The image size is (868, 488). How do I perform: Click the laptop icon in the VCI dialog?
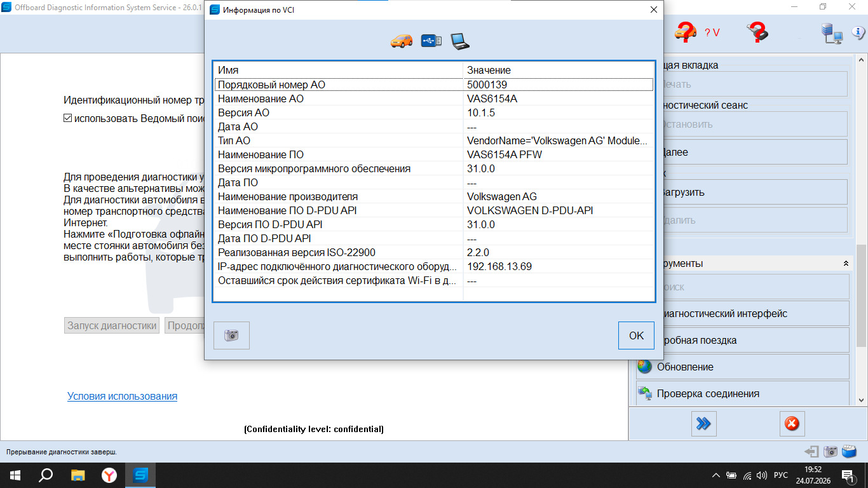[x=460, y=41]
